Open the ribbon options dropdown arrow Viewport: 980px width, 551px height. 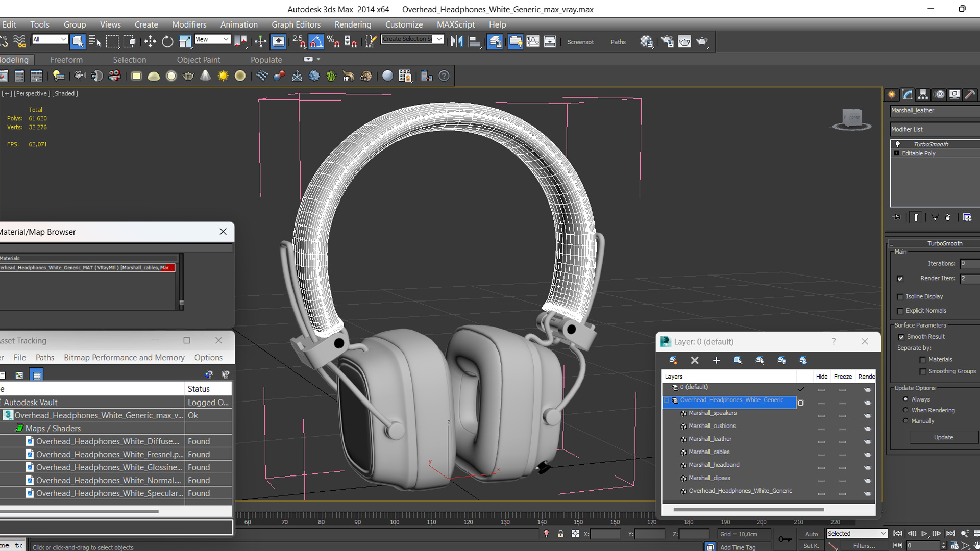(x=318, y=60)
